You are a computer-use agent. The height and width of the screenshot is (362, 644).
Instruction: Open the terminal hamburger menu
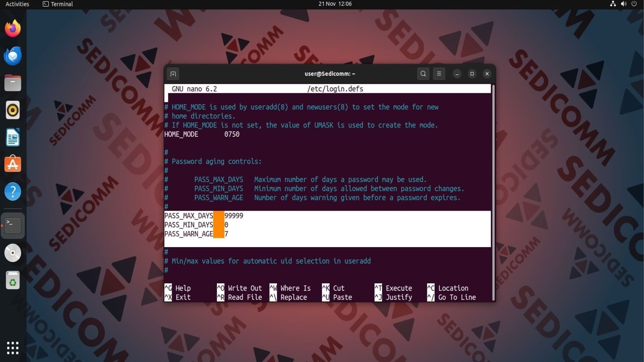(439, 74)
